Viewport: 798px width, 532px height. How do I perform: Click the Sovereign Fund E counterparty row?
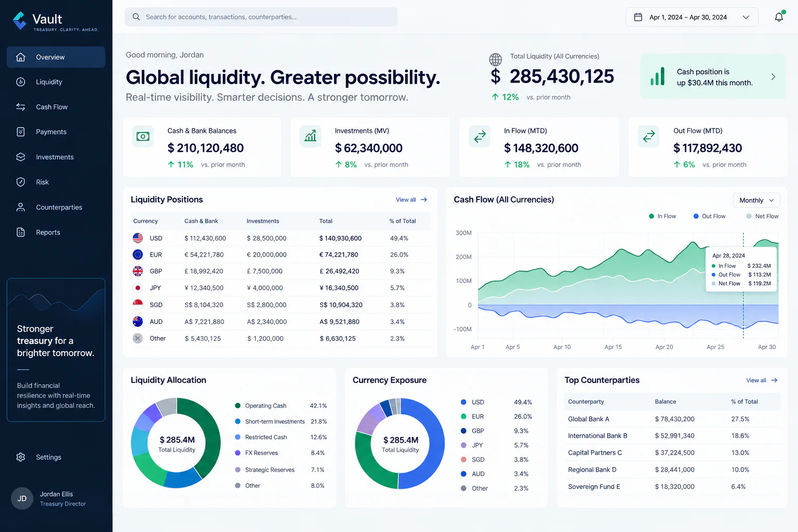tap(672, 487)
